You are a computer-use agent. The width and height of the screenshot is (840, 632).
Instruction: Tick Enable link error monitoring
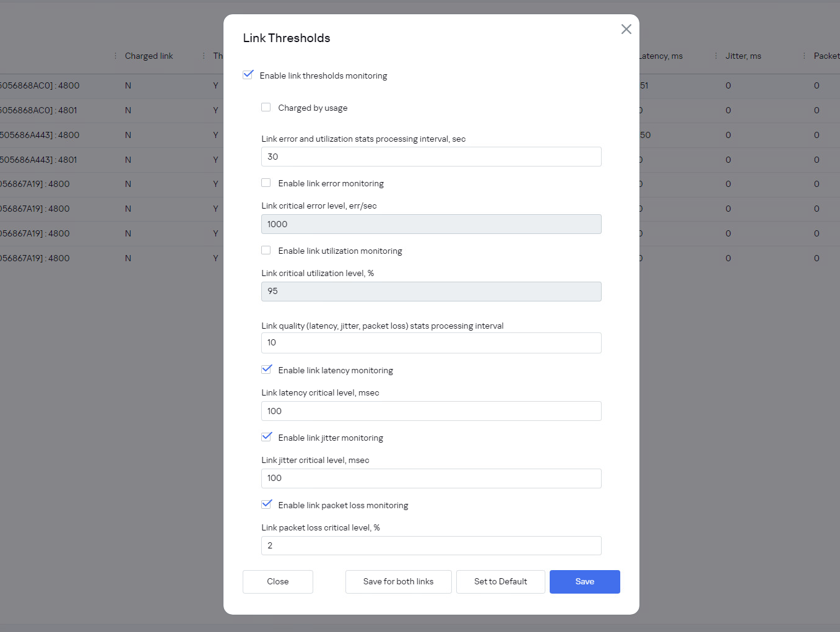tap(266, 183)
